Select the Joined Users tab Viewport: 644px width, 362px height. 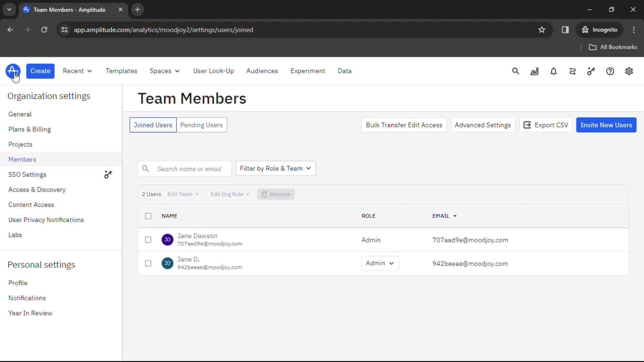click(x=153, y=125)
